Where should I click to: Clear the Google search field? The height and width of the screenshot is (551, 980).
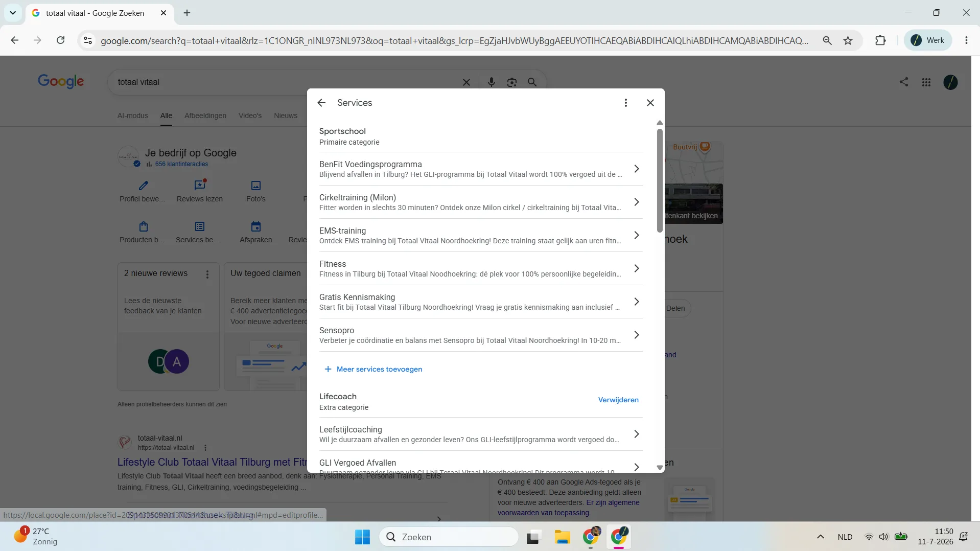[466, 82]
